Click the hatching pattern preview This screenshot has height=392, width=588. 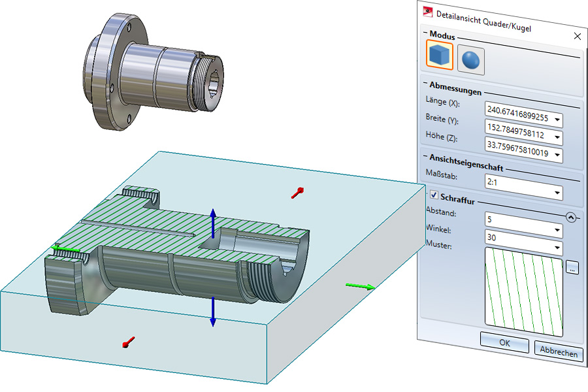coord(523,291)
